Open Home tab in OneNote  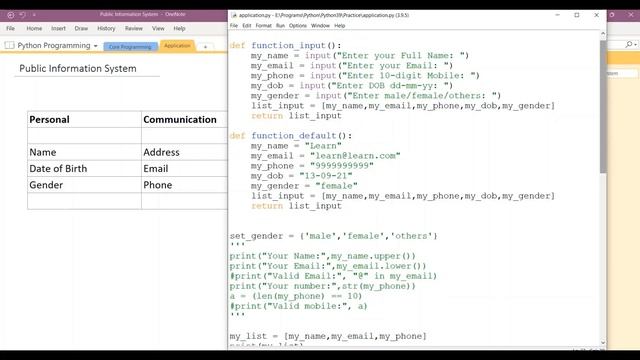click(34, 29)
